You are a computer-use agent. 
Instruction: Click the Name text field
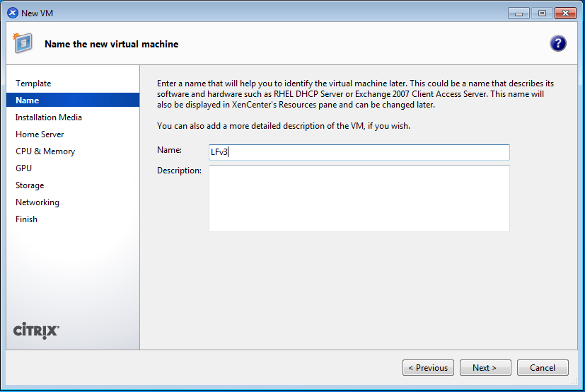[359, 152]
